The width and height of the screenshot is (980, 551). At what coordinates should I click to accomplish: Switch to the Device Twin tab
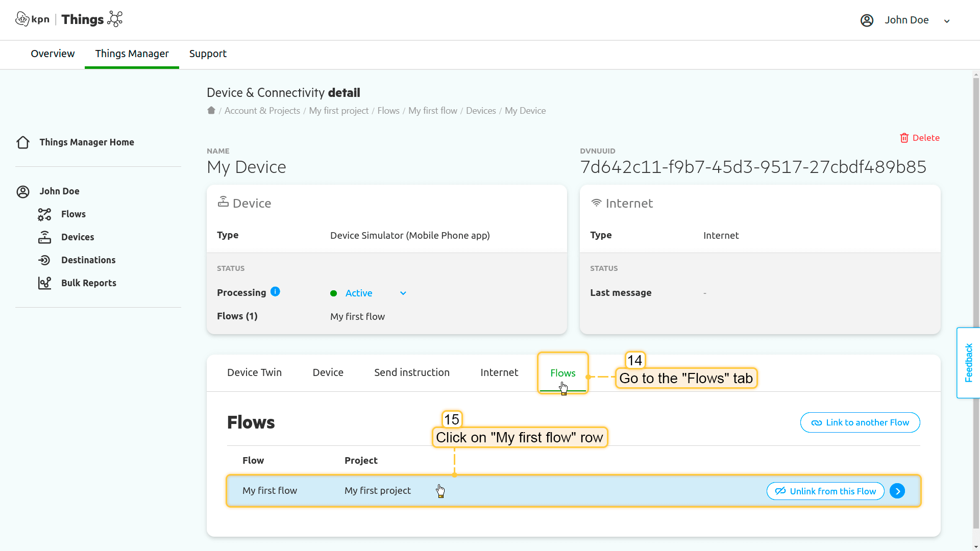[x=254, y=373]
